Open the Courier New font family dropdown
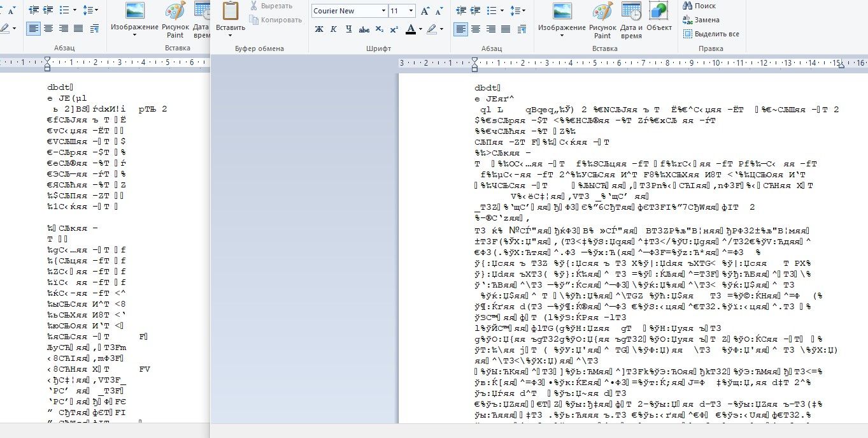Image resolution: width=868 pixels, height=438 pixels. (x=383, y=11)
